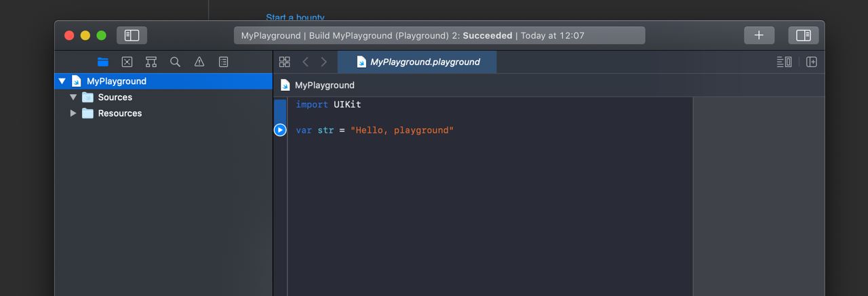Click the "Hello, playground" string literal
Screen dimensions: 868x296
click(x=402, y=130)
